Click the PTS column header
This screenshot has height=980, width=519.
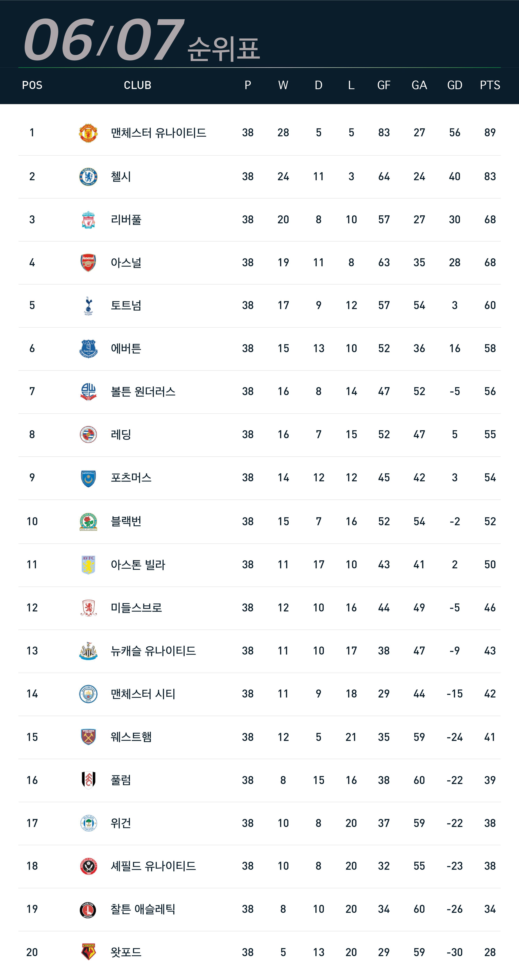pos(490,85)
